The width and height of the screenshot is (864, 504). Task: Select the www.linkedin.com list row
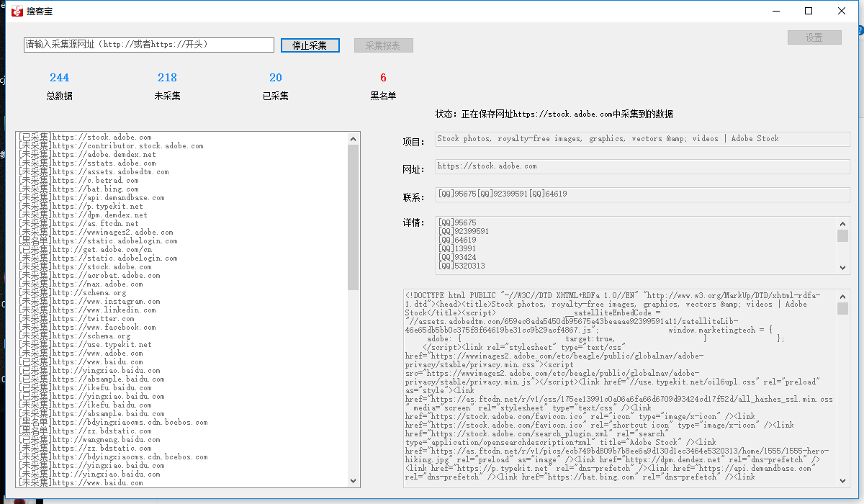tap(183, 310)
